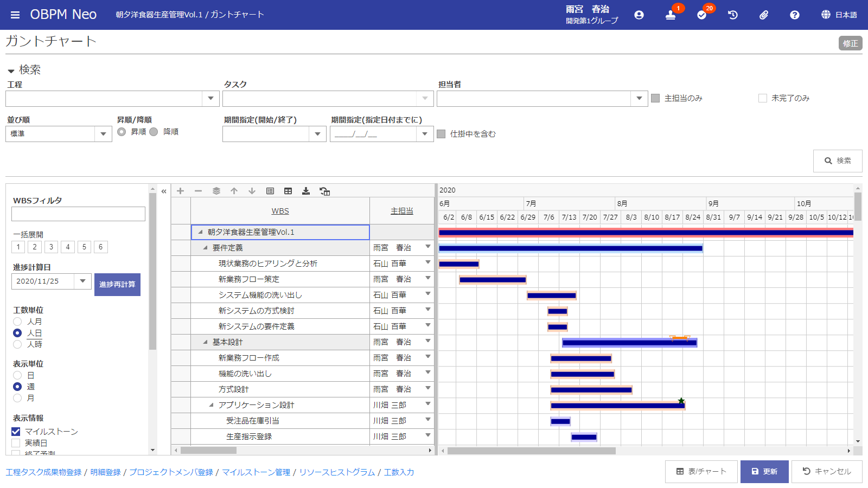The image size is (868, 488).
Task: Move the row up with the arrow icon
Action: click(234, 191)
